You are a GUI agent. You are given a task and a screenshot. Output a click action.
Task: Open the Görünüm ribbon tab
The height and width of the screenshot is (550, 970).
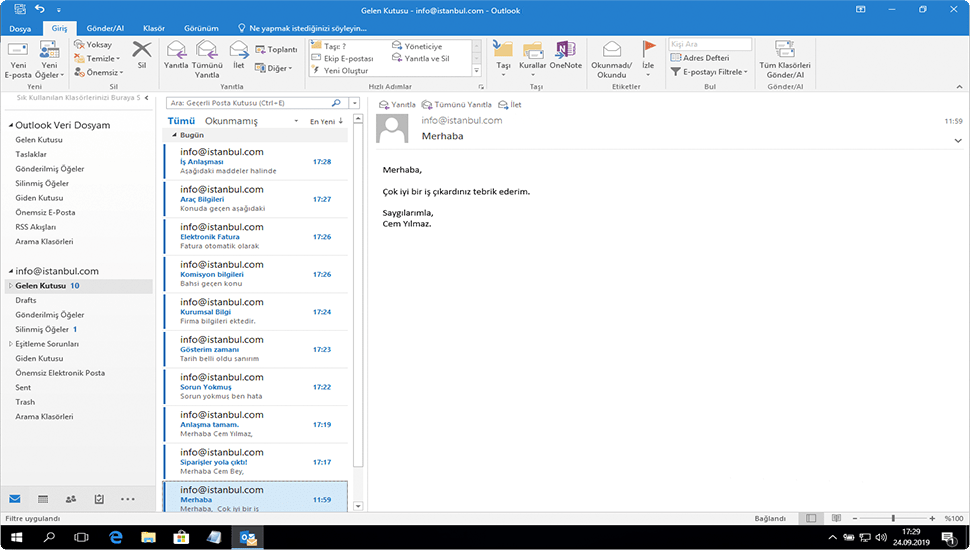pyautogui.click(x=200, y=29)
